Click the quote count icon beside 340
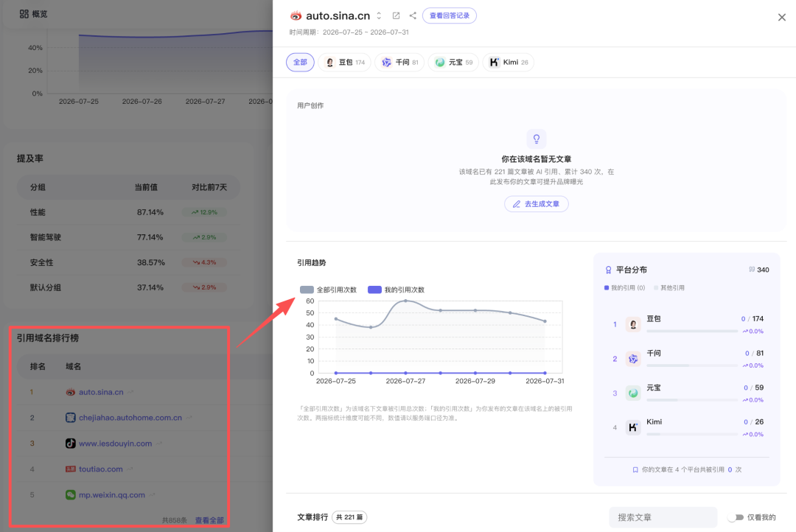796x532 pixels. pyautogui.click(x=752, y=270)
